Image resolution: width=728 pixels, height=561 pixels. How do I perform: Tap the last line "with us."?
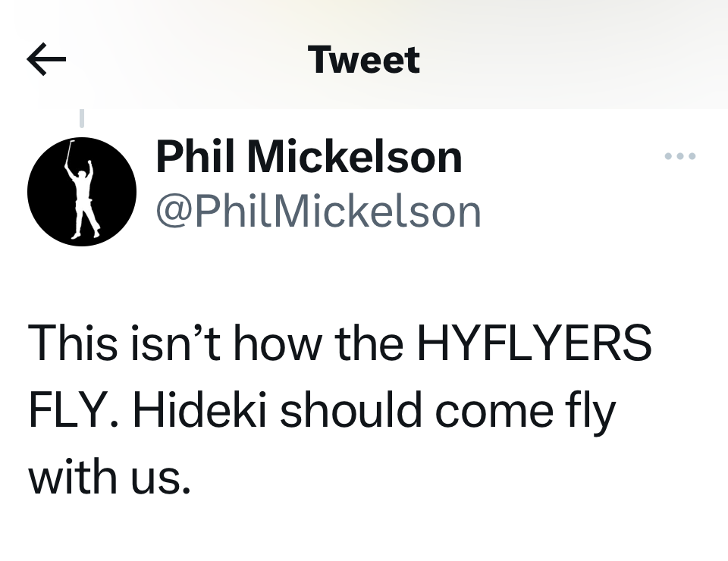coord(108,477)
